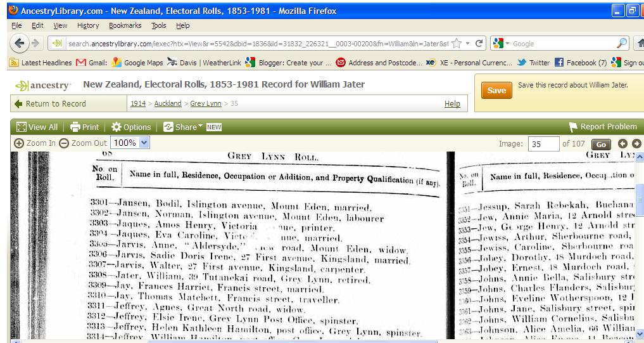Open the 100% zoom level dropdown
This screenshot has height=343, width=644.
coord(130,143)
